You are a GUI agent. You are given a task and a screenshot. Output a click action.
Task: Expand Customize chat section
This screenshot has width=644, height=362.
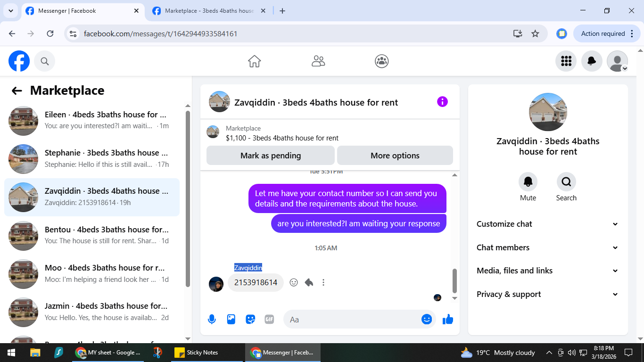click(x=547, y=224)
